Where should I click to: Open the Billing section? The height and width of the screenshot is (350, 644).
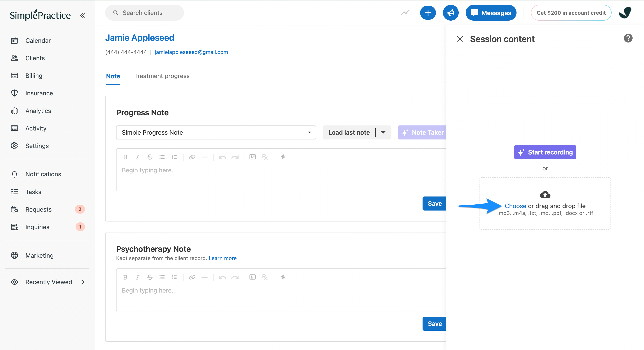[34, 76]
